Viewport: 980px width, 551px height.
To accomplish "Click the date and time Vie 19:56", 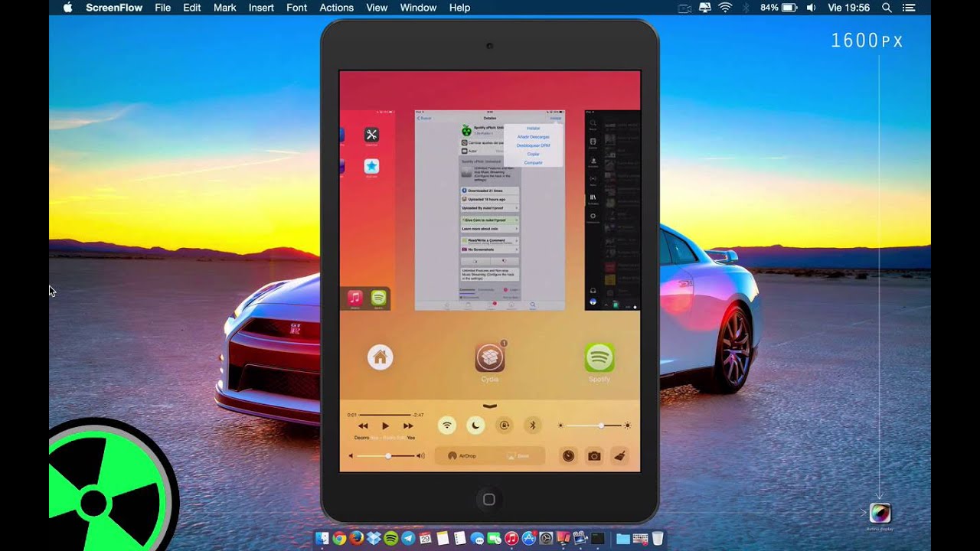I will point(848,8).
